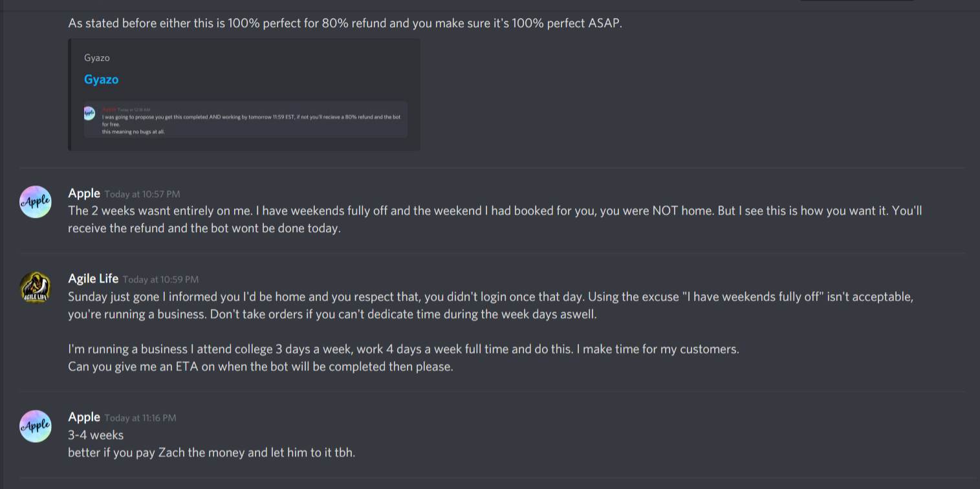The image size is (980, 489).
Task: Open Apple's avatar on the 10:57 PM message
Action: (x=36, y=202)
